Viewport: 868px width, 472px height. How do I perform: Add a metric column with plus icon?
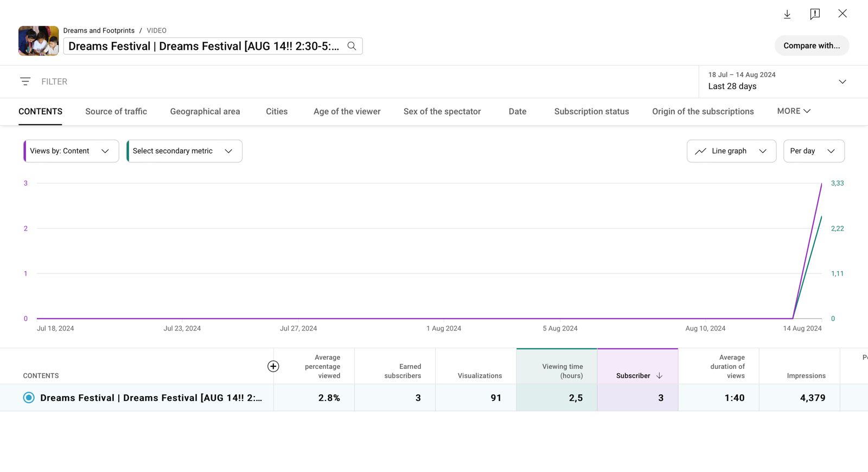(x=273, y=367)
